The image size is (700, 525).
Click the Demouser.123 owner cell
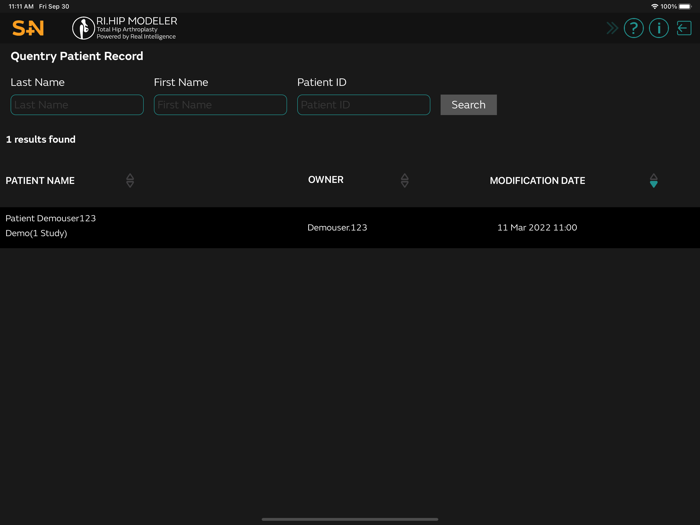337,227
